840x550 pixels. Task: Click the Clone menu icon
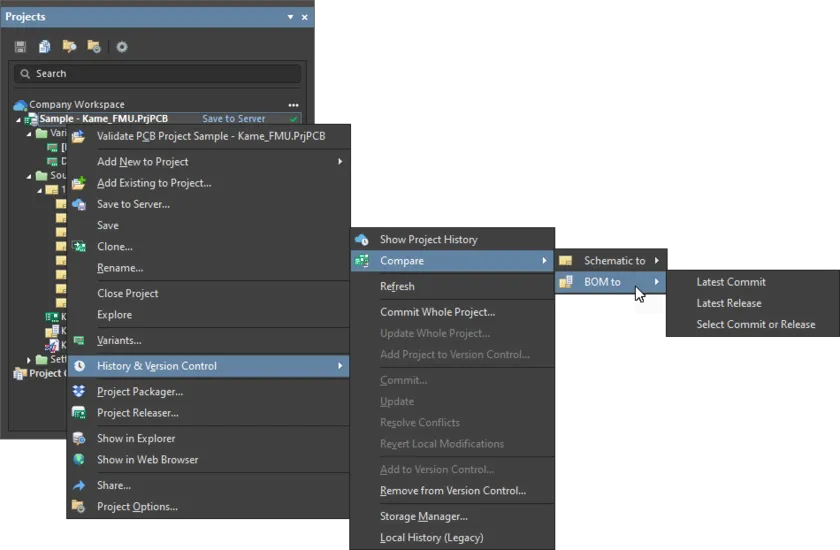[x=79, y=246]
